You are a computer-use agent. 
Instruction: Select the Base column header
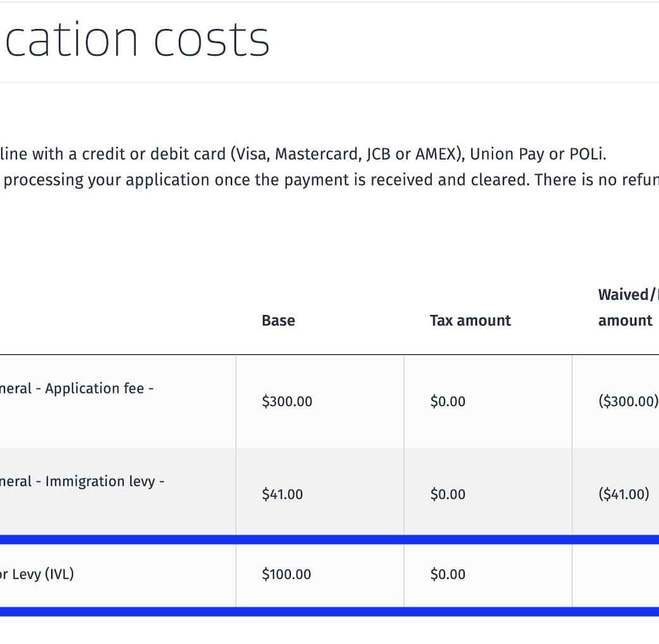278,321
